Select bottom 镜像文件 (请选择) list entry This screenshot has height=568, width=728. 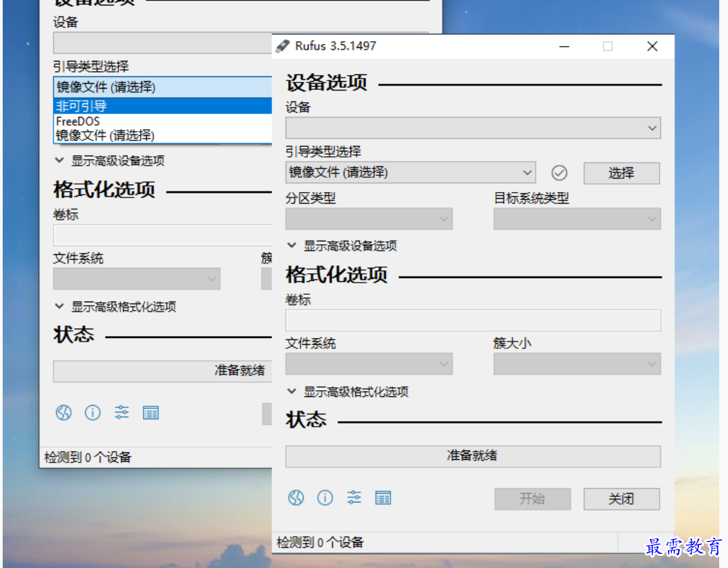tap(163, 135)
